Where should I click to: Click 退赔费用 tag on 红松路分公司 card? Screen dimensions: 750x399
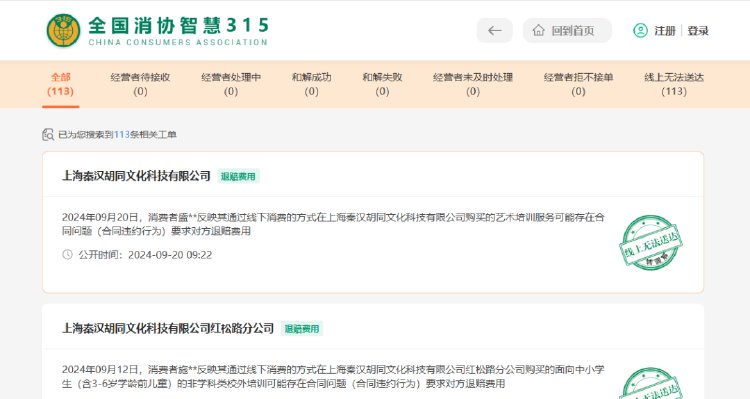click(x=302, y=329)
